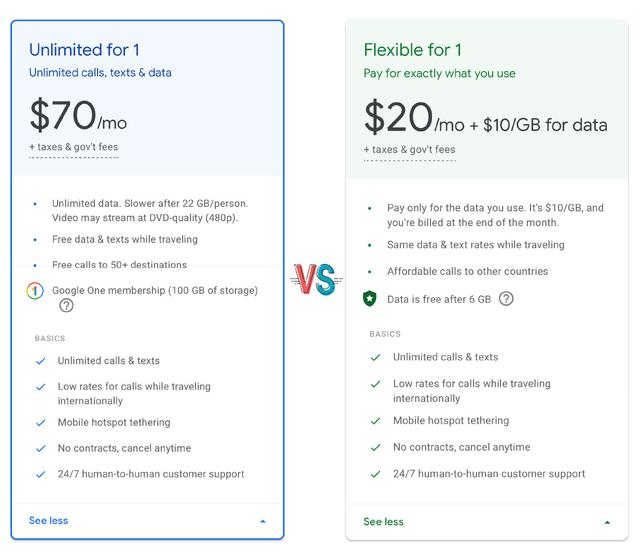Click the Google One membership icon
The image size is (640, 560).
35,291
